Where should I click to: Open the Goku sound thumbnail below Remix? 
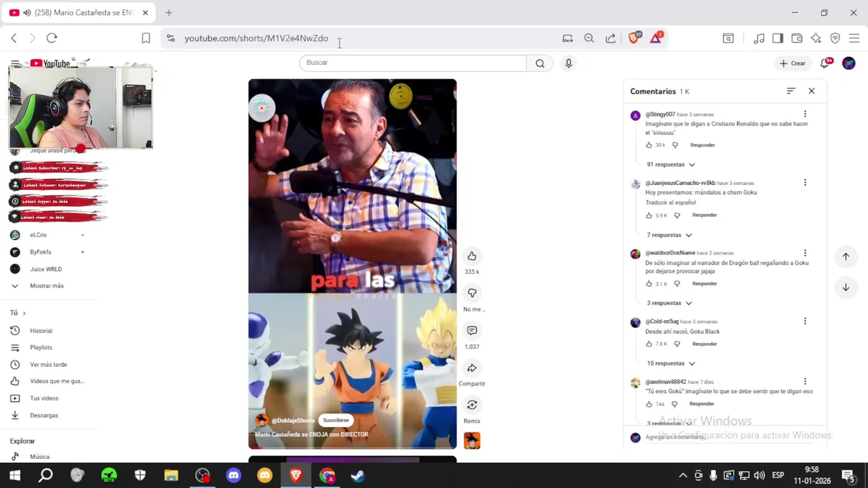tap(472, 441)
